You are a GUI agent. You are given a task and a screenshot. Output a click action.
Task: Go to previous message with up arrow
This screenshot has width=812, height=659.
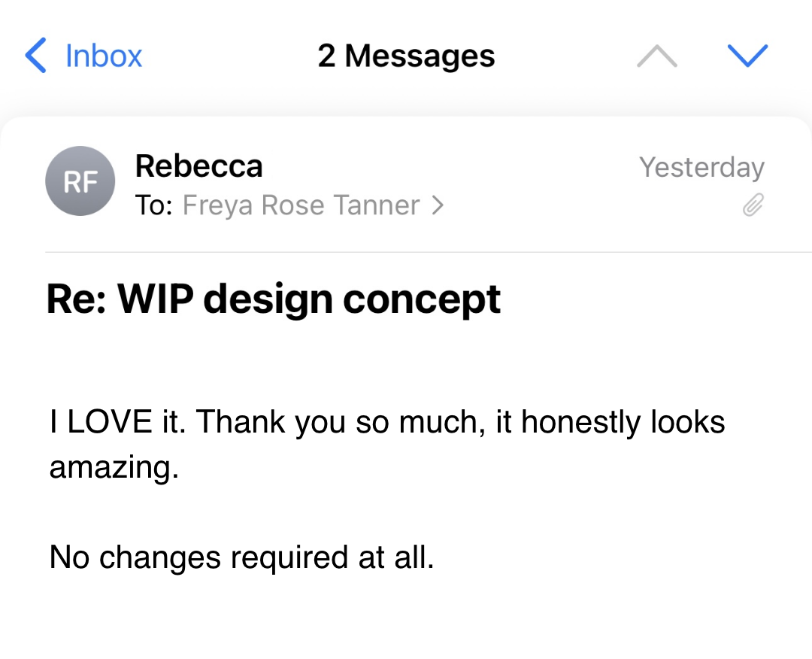pos(656,56)
